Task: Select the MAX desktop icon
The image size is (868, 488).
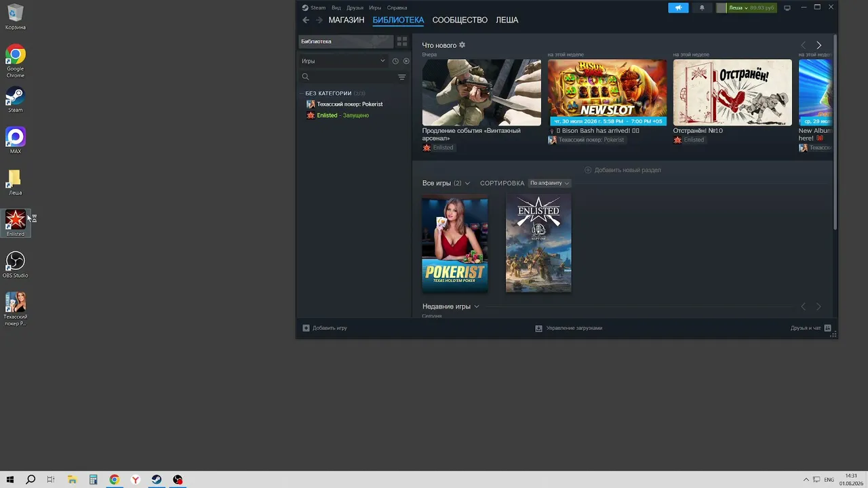Action: 16,141
